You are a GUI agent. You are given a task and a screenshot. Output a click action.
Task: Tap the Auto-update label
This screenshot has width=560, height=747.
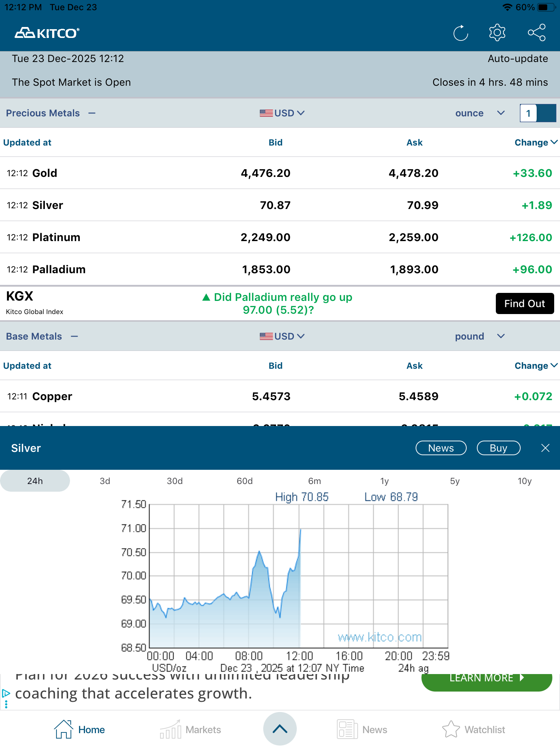[x=518, y=58]
